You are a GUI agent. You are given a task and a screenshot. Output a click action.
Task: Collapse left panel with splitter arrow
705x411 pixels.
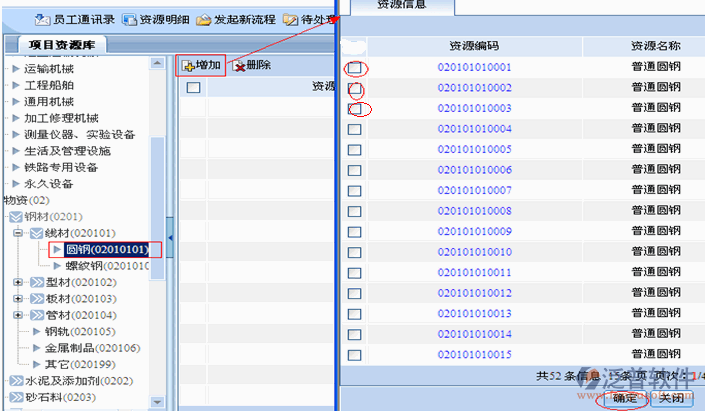tap(170, 237)
